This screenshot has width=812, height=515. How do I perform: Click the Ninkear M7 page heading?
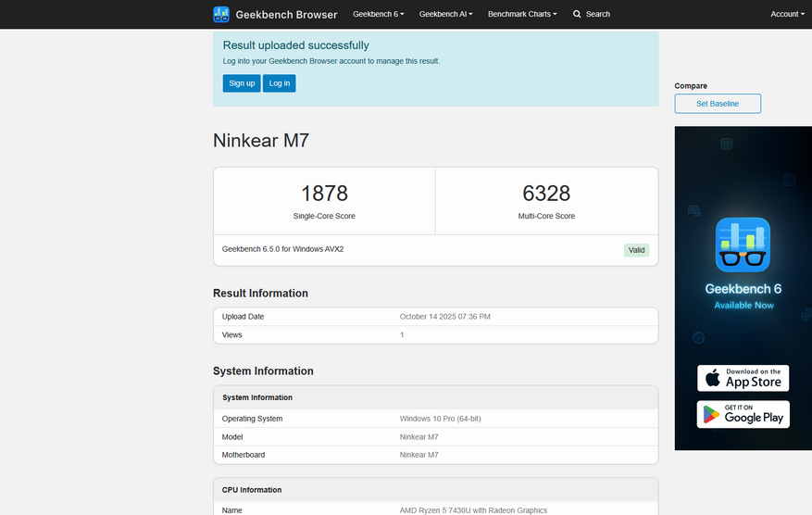point(261,141)
